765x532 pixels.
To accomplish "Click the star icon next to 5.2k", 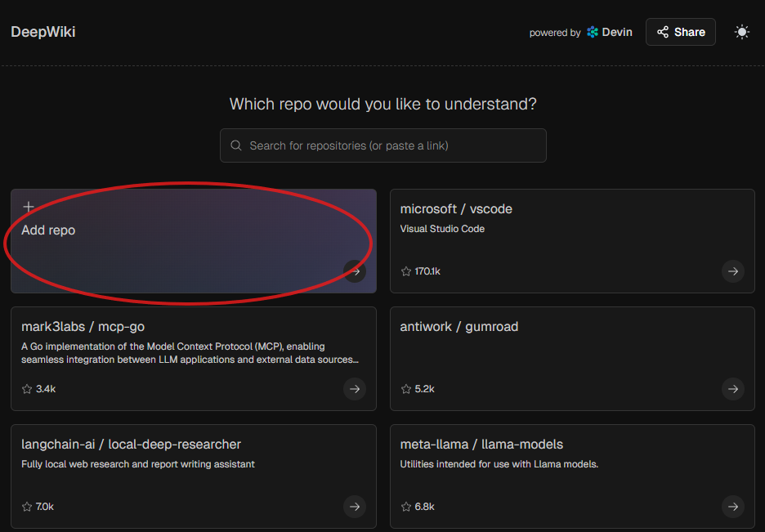I will [x=406, y=389].
